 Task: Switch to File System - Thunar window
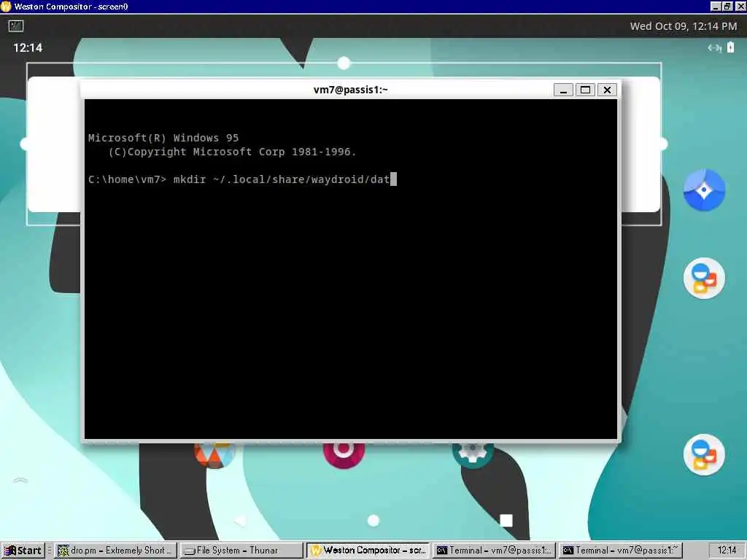tap(241, 550)
